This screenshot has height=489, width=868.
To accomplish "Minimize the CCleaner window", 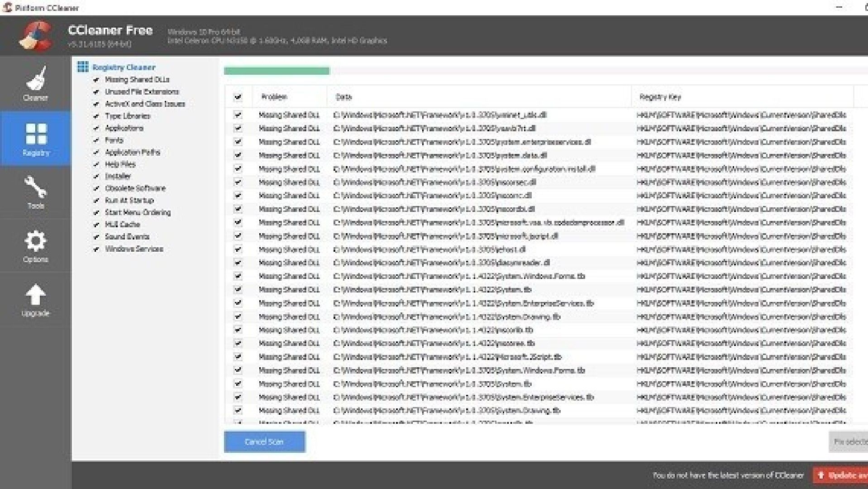I will 839,7.
